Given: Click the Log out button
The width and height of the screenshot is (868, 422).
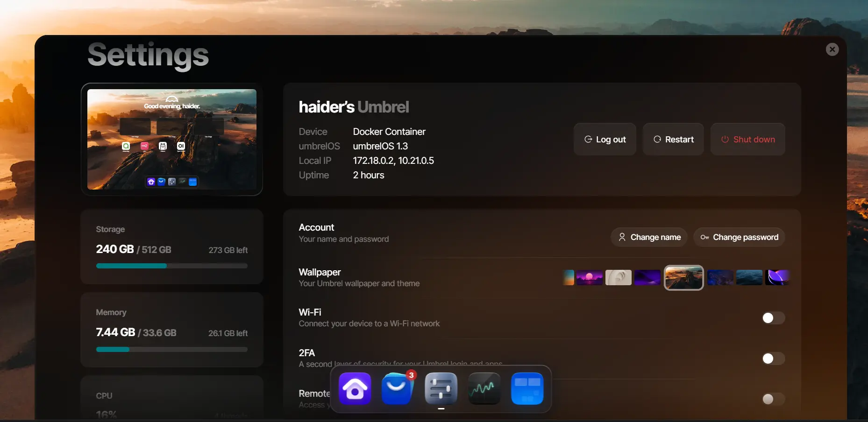Looking at the screenshot, I should point(605,139).
